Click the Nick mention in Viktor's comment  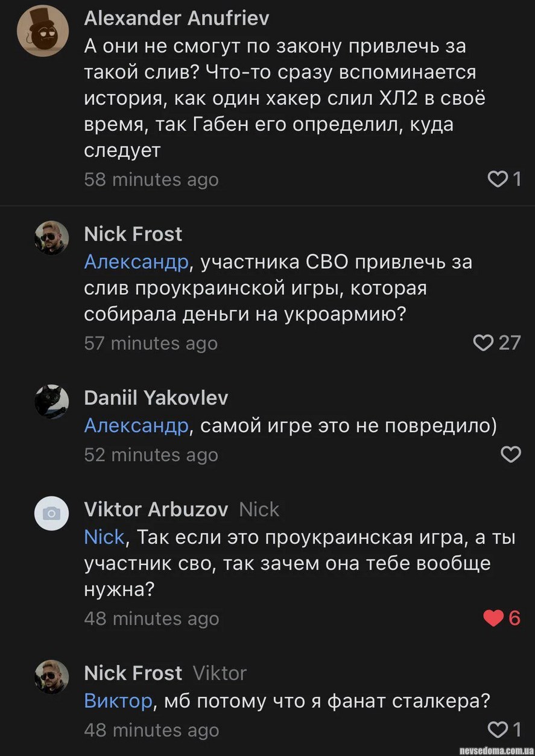coord(104,537)
